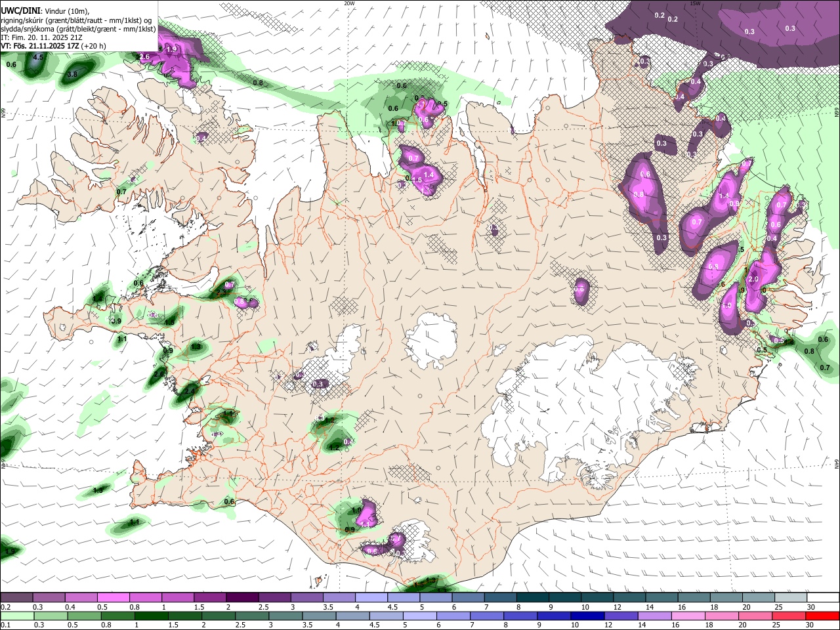This screenshot has height=630, width=840.
Task: Pick the darkest purple swatch between 2 and 2.5 in the snow legend
Action: (x=242, y=597)
